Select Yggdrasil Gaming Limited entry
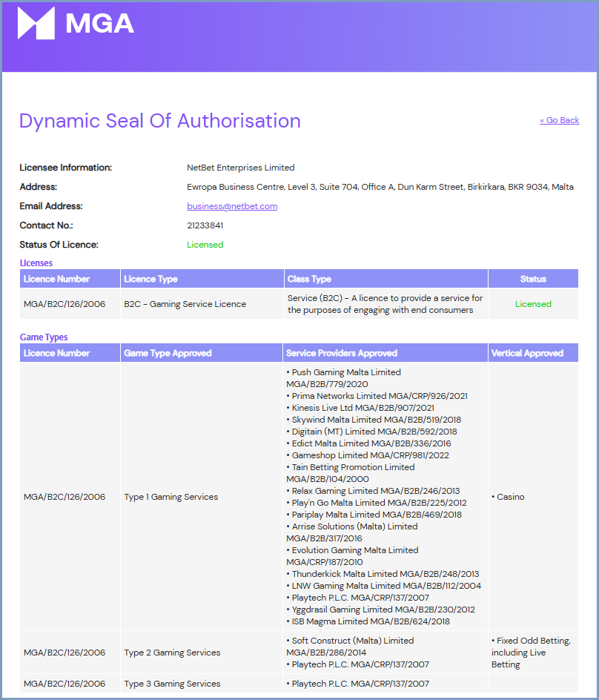This screenshot has height=700, width=599. point(381,609)
